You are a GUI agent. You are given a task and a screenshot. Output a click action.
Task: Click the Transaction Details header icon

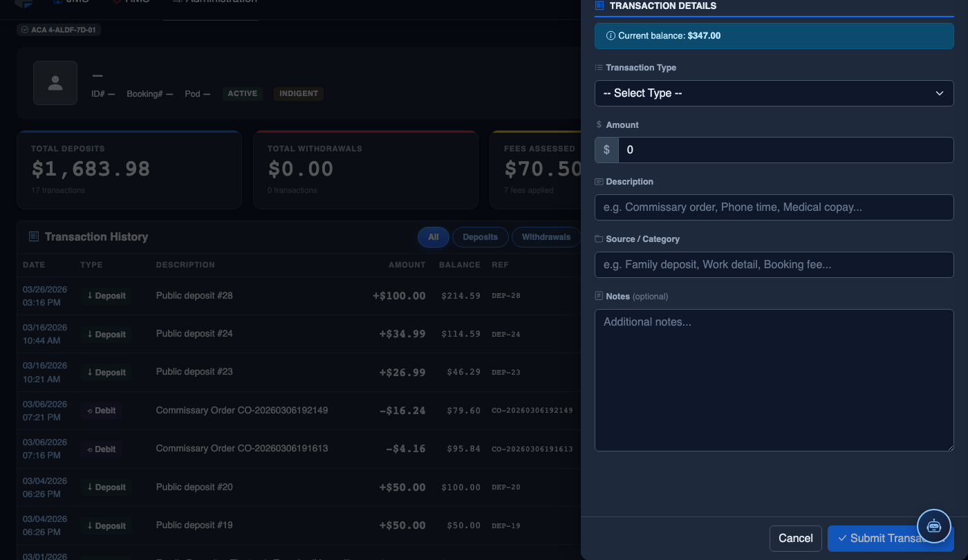[599, 6]
